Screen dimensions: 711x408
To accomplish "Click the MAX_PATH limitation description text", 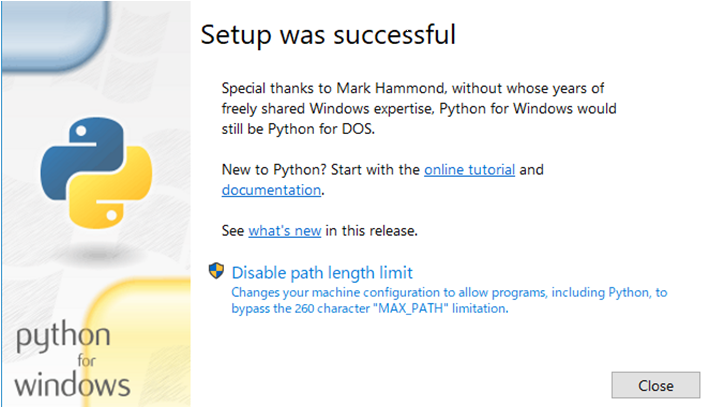I will pyautogui.click(x=449, y=300).
